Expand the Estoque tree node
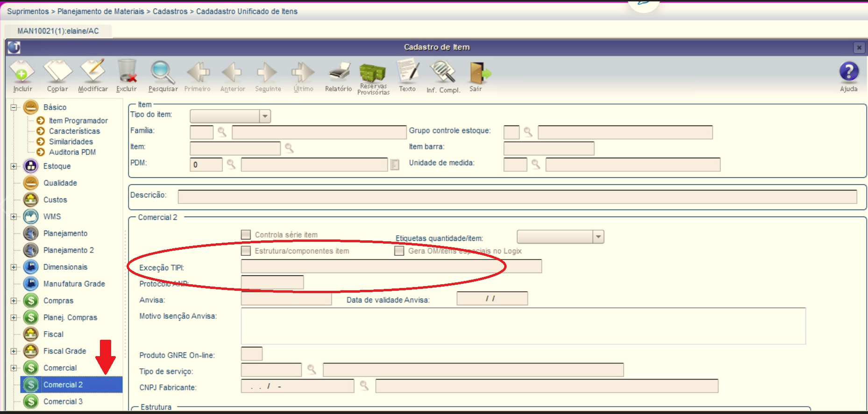 point(14,166)
